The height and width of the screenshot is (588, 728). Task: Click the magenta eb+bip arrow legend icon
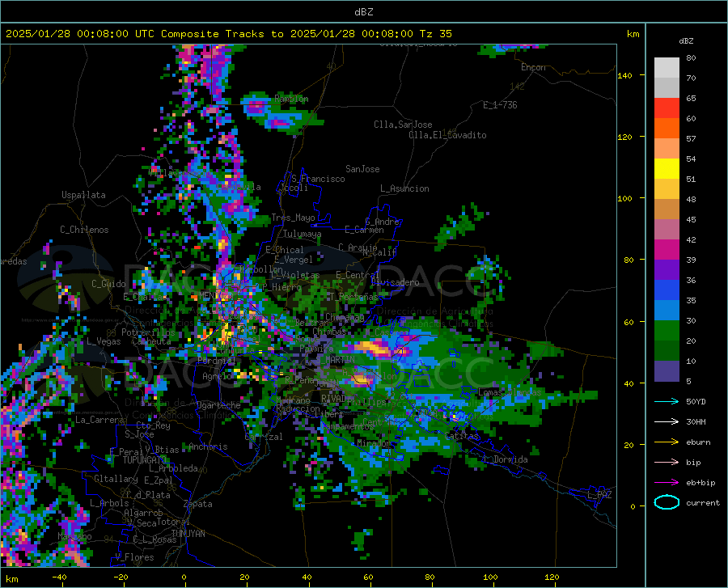pyautogui.click(x=667, y=483)
